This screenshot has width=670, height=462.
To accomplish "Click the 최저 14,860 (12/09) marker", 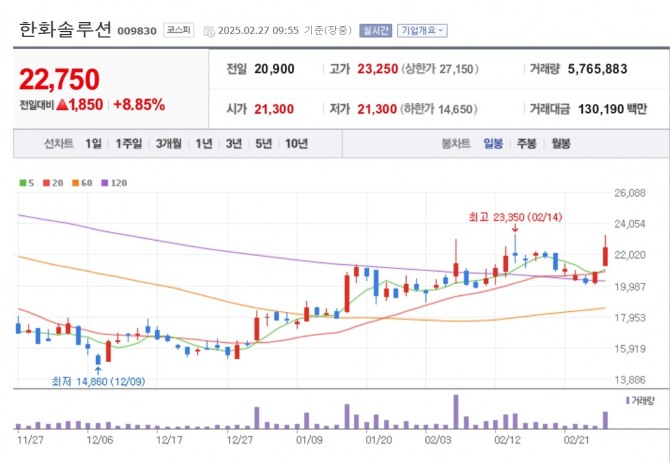I will point(98,381).
